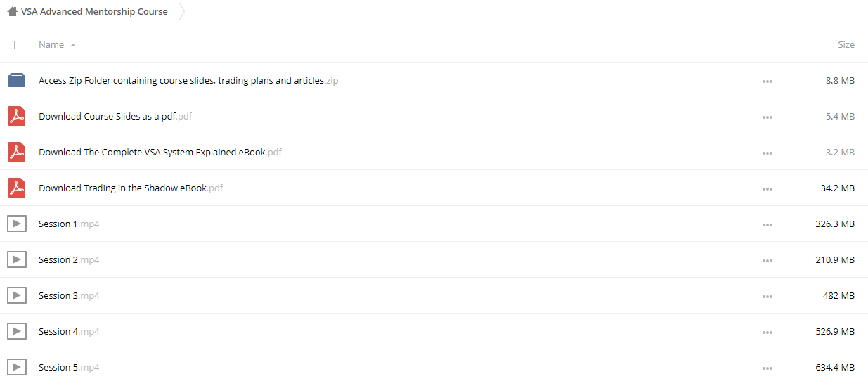
Task: Toggle the sort arrow beside Name
Action: [x=73, y=45]
